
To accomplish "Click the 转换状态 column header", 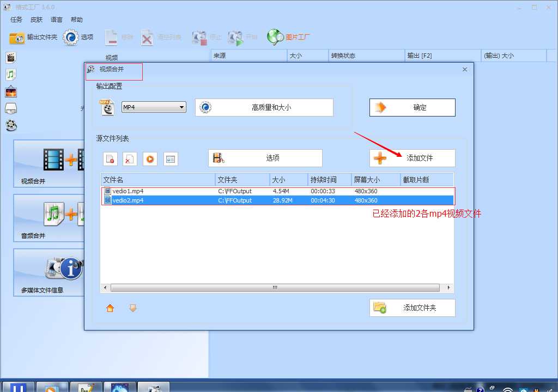I will (x=367, y=56).
